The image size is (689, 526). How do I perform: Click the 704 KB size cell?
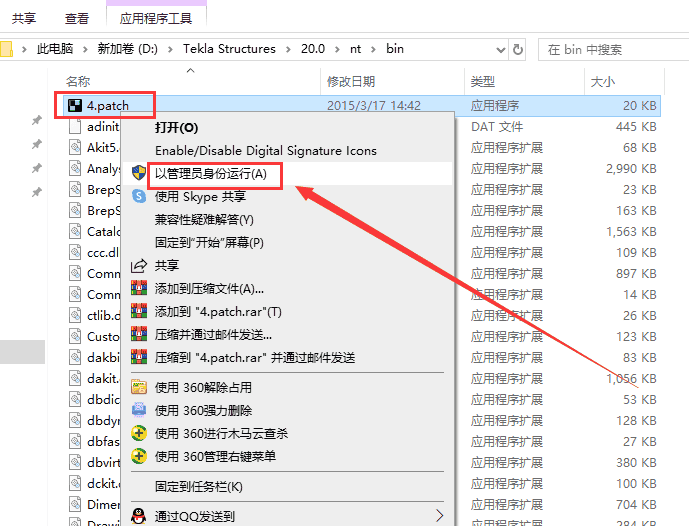636,504
